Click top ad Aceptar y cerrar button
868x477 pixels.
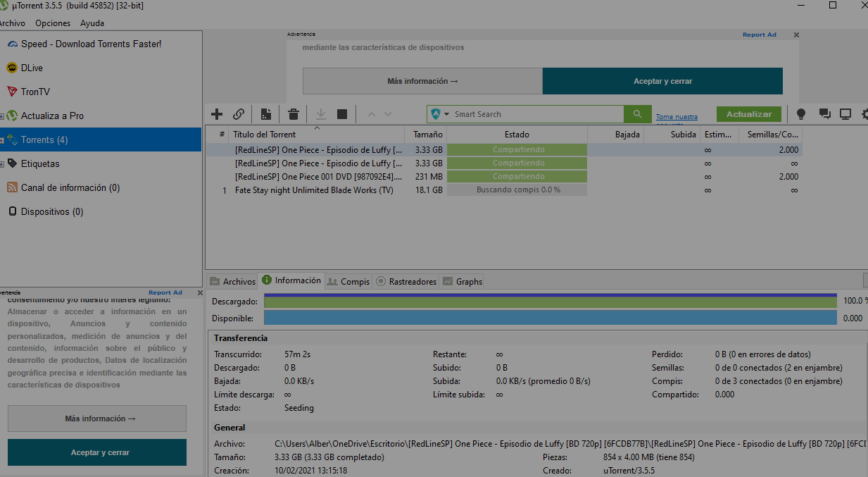pos(662,81)
